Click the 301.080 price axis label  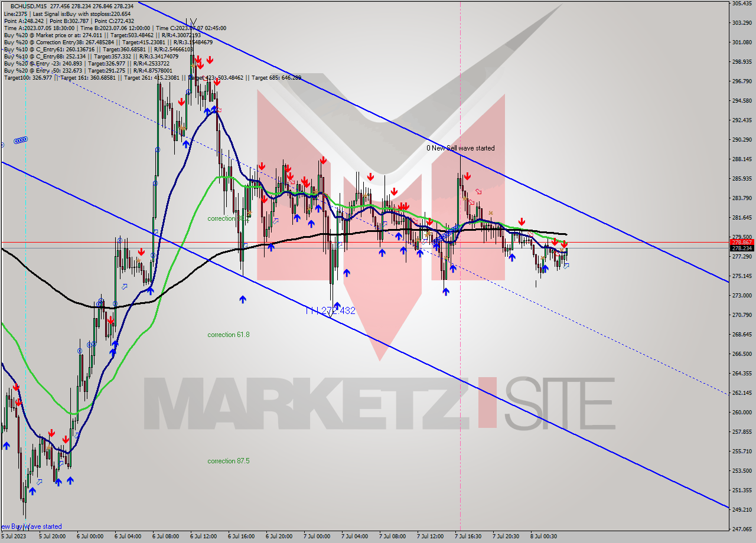tap(742, 42)
